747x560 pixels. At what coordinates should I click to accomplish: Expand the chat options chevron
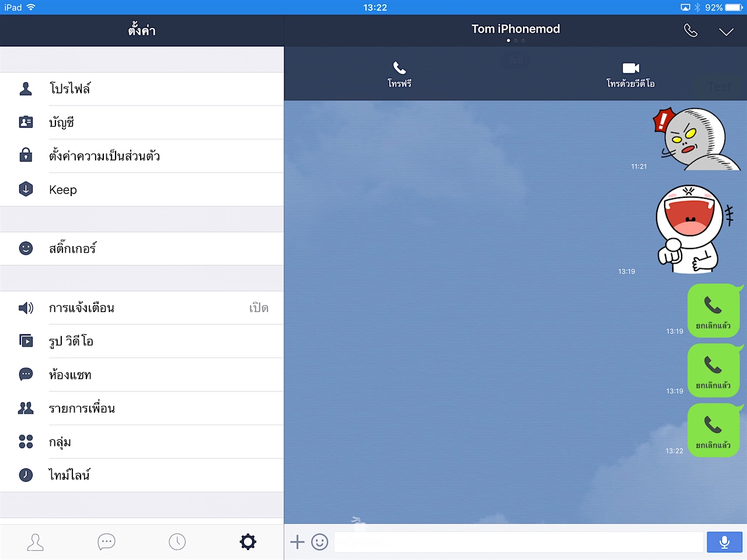pos(726,32)
